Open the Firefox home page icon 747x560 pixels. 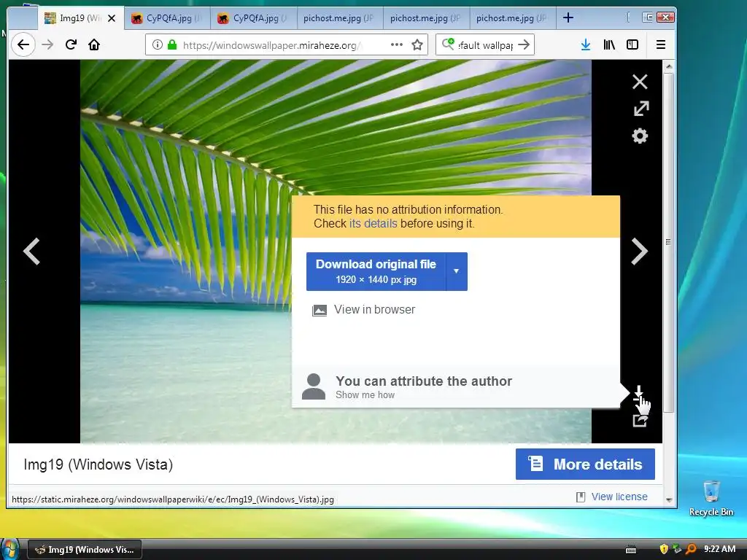(94, 44)
